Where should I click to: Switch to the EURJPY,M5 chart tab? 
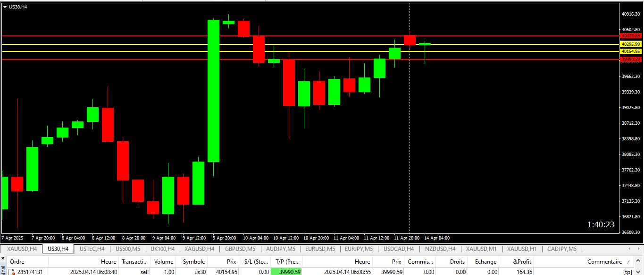[359, 249]
